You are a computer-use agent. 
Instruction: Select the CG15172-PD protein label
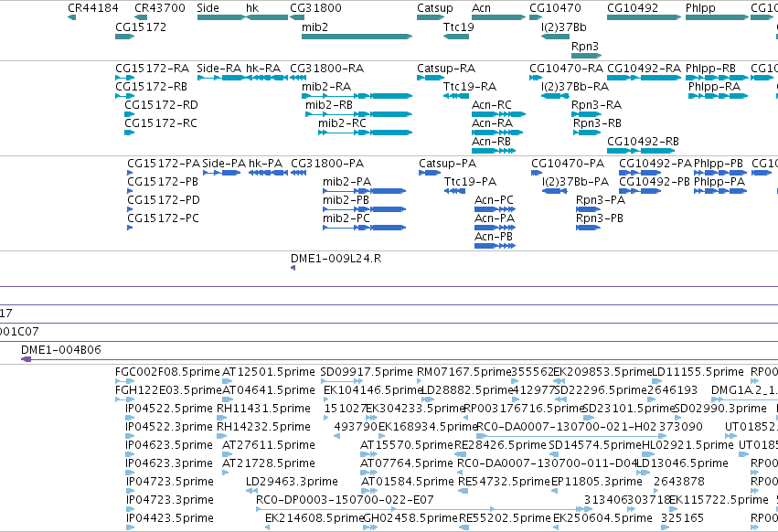click(164, 200)
